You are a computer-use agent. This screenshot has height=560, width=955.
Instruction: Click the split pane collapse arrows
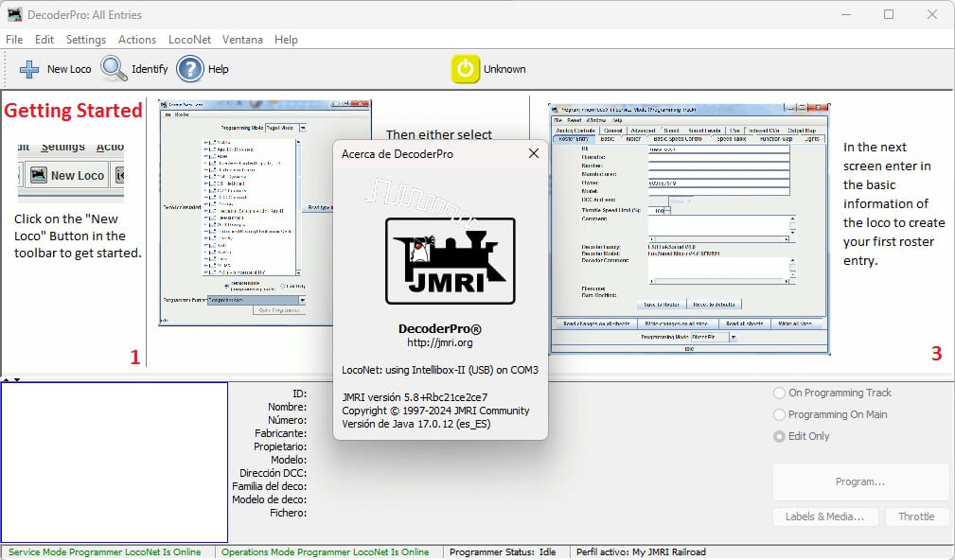11,379
